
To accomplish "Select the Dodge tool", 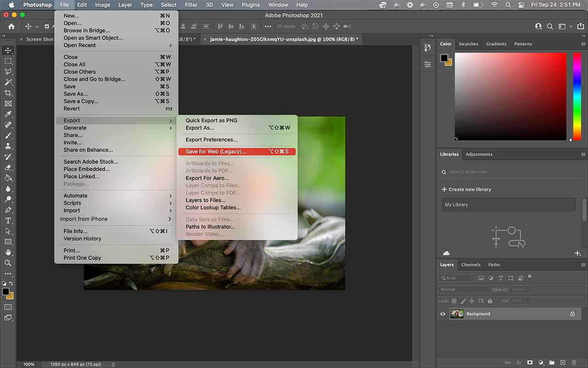I will pyautogui.click(x=8, y=199).
